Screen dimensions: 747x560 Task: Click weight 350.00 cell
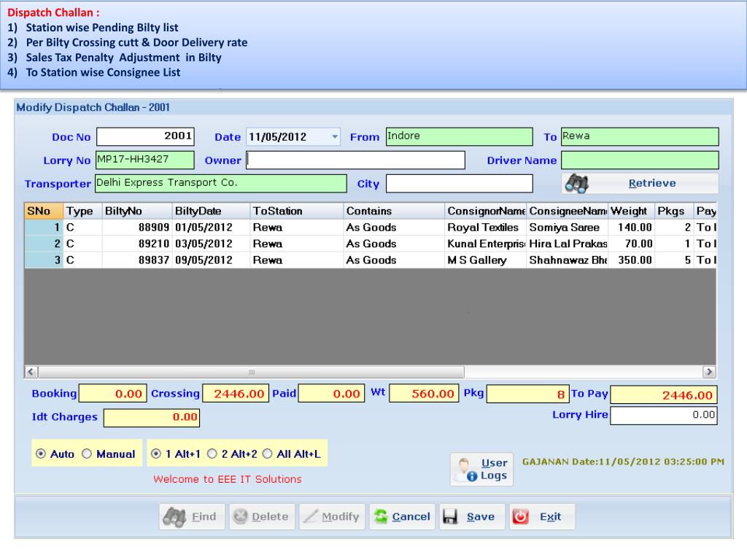coord(631,260)
